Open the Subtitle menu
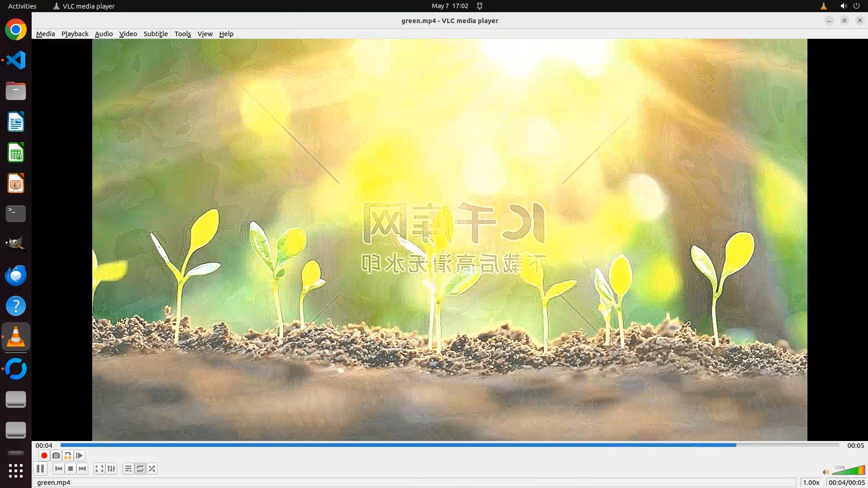The height and width of the screenshot is (488, 868). (156, 34)
